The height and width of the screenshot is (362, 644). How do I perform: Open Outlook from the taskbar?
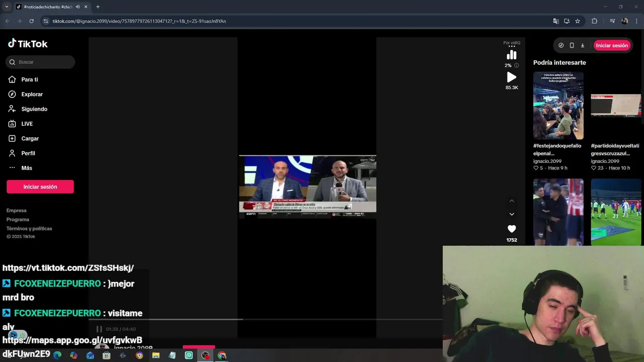coord(90,355)
